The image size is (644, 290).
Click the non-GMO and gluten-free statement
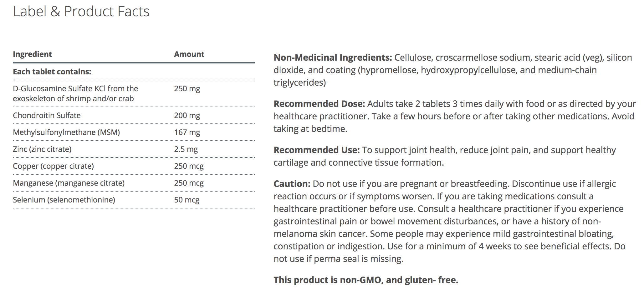click(x=365, y=280)
